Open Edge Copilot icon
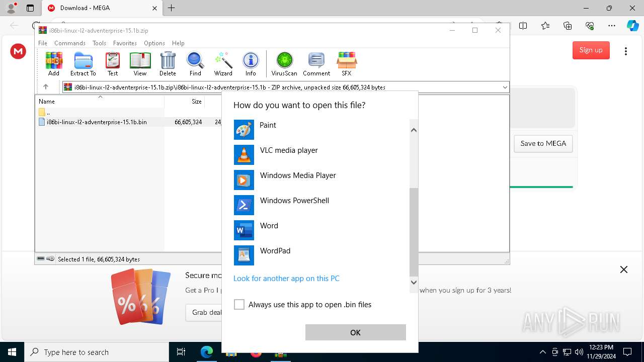644x362 pixels. (x=632, y=26)
